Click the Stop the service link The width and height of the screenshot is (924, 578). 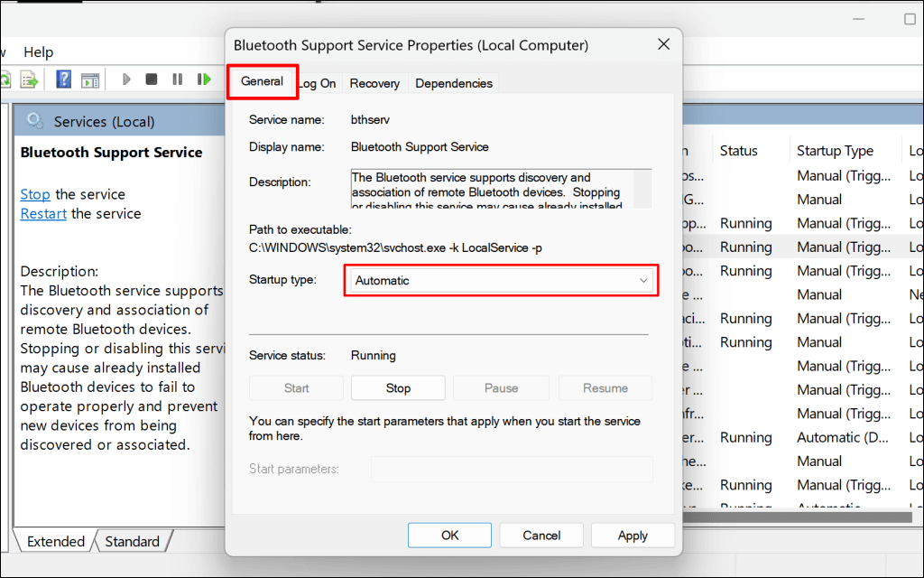click(x=35, y=194)
